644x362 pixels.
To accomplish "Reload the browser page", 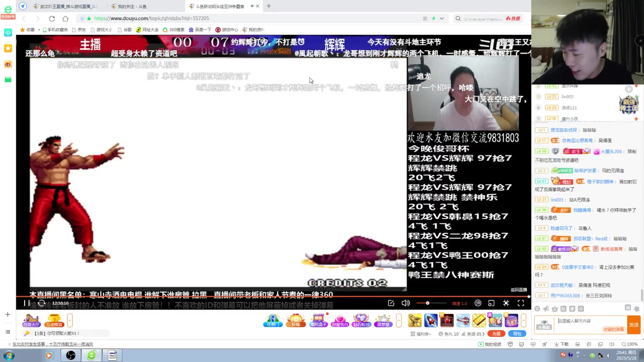I will 52,18.
